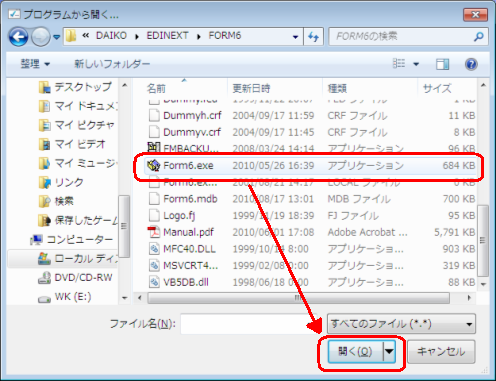Sort by the 種類 column header
Screen dimensions: 496x381
[337, 88]
